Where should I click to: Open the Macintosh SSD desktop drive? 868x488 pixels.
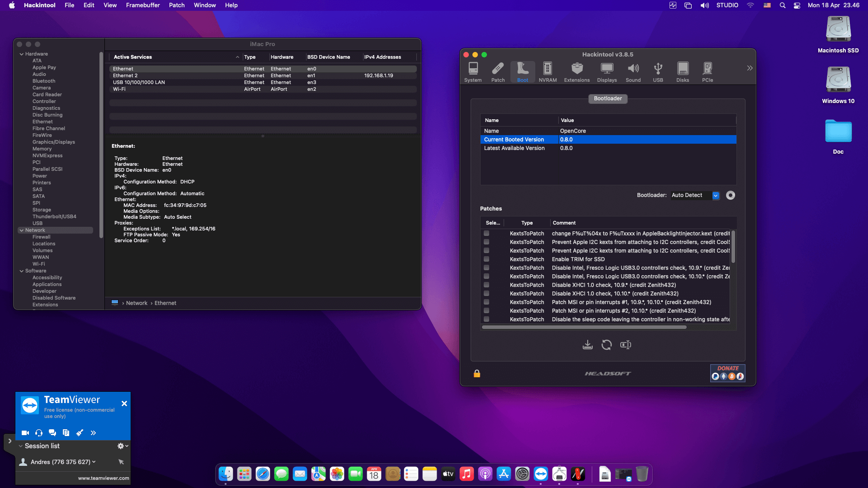pyautogui.click(x=838, y=35)
